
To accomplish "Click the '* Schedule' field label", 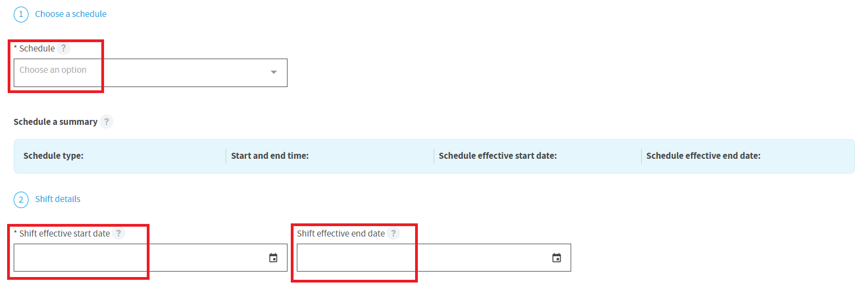I will point(35,48).
